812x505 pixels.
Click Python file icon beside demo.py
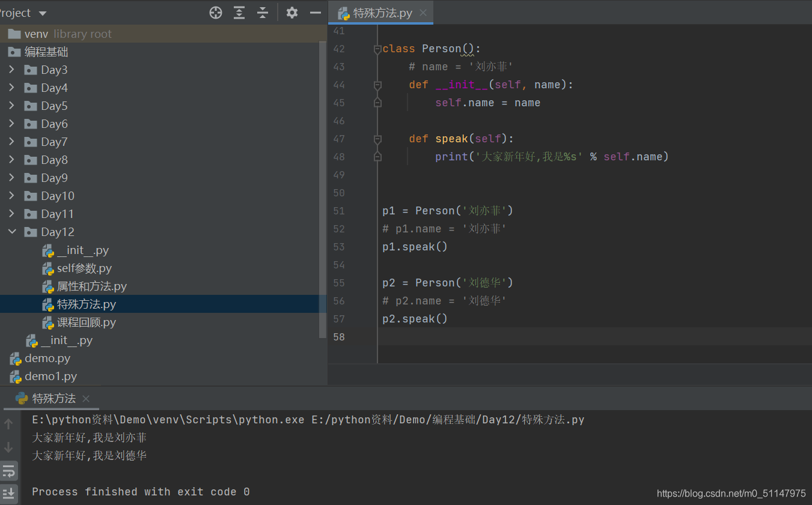pyautogui.click(x=16, y=358)
